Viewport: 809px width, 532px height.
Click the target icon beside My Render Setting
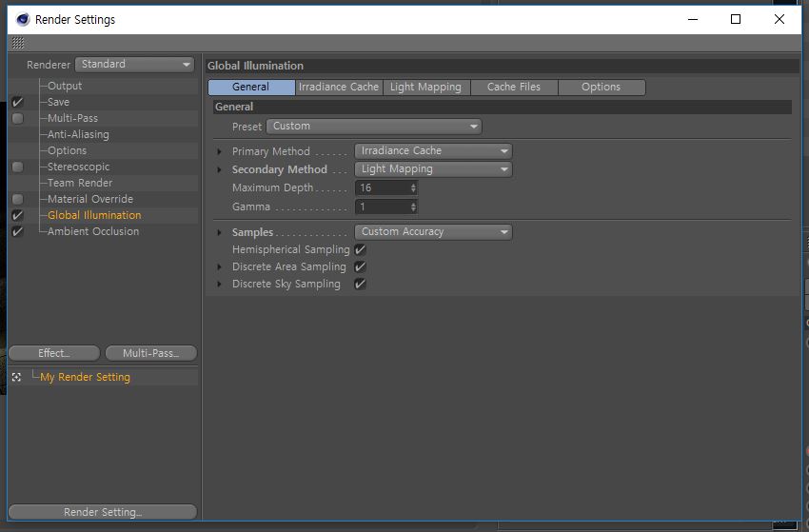point(17,378)
